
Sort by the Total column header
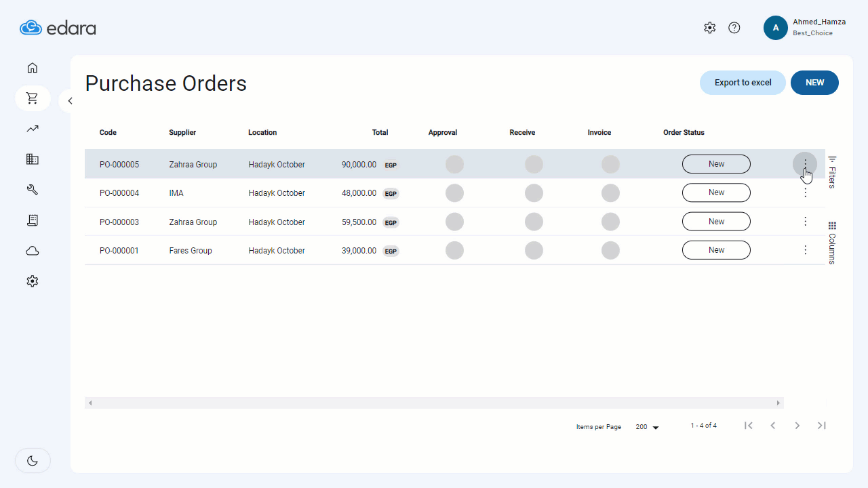pyautogui.click(x=380, y=133)
